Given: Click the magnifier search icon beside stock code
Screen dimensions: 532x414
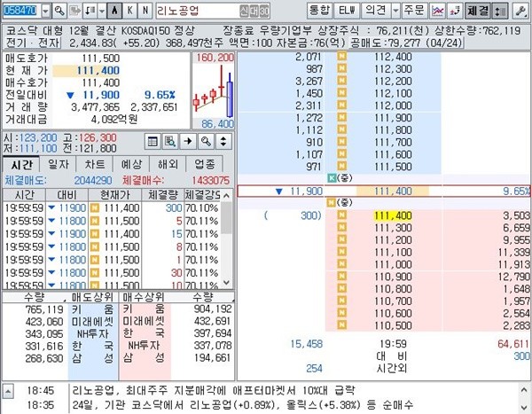Looking at the screenshot, I should (59, 11).
